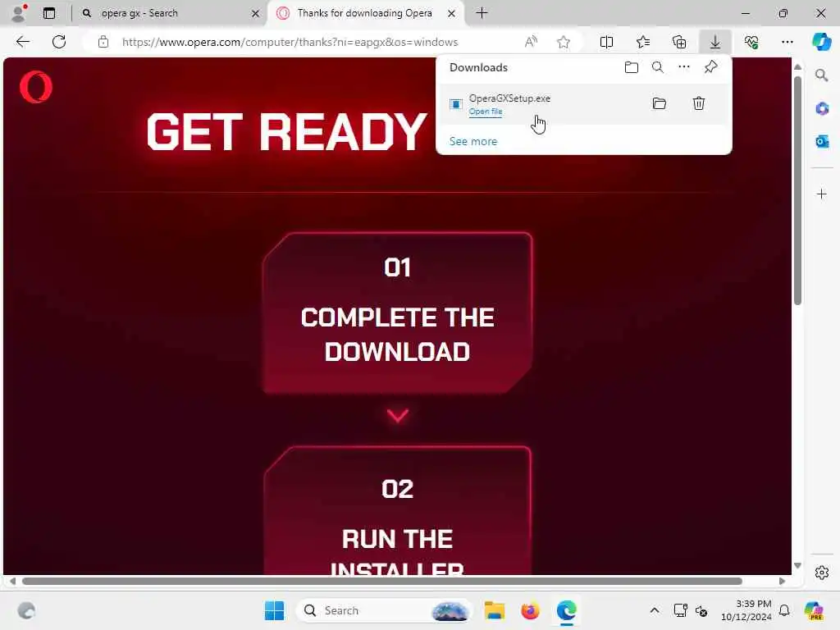Click the '02 Run the Installer' card

click(398, 510)
